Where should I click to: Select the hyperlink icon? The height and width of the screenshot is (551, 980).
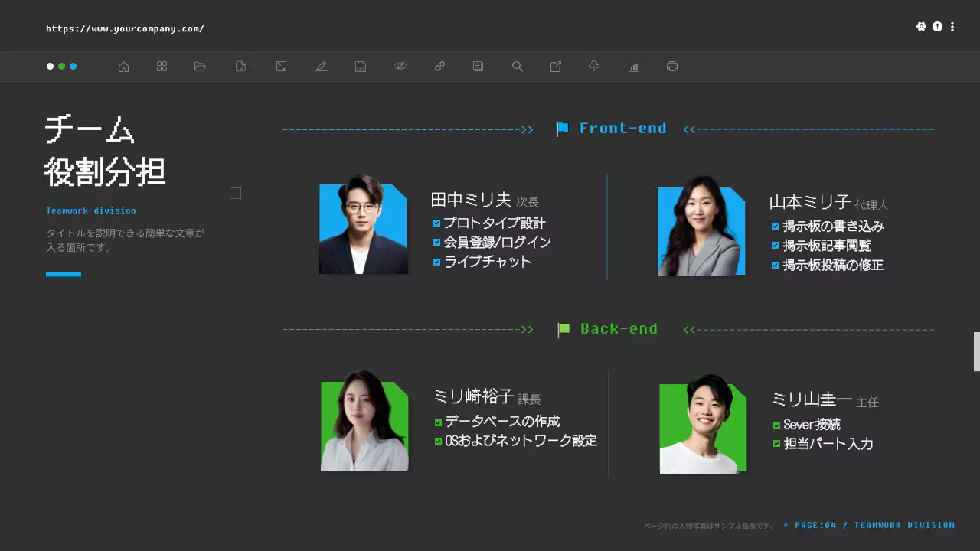[439, 67]
